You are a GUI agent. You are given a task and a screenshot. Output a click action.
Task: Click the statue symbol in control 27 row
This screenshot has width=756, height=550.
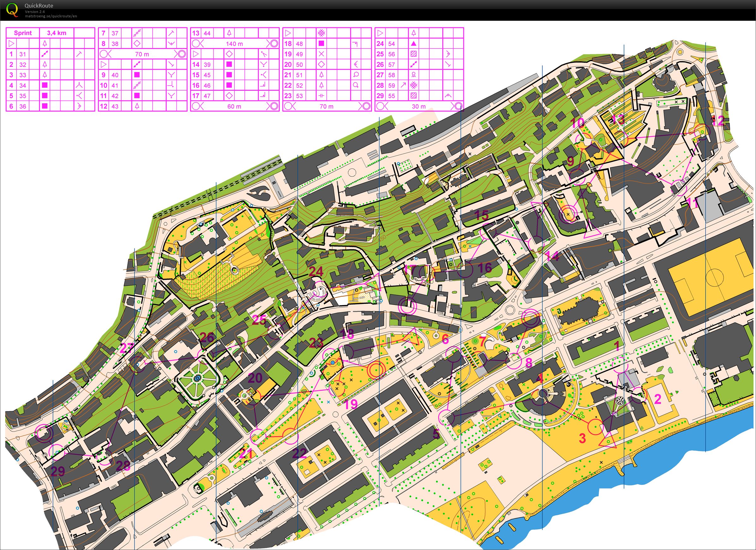(x=414, y=75)
